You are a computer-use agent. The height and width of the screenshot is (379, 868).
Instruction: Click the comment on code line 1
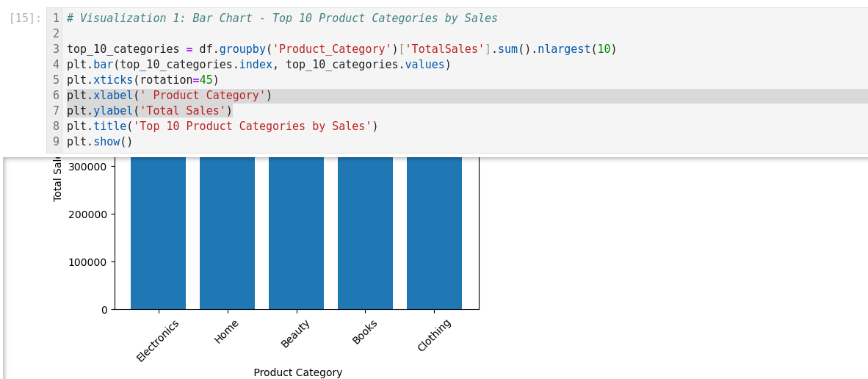(281, 18)
